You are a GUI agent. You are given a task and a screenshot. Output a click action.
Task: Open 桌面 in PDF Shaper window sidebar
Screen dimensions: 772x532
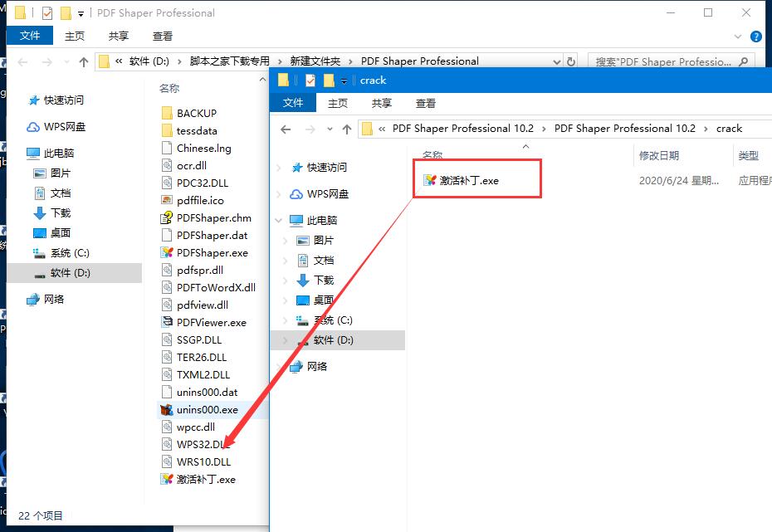[x=51, y=232]
